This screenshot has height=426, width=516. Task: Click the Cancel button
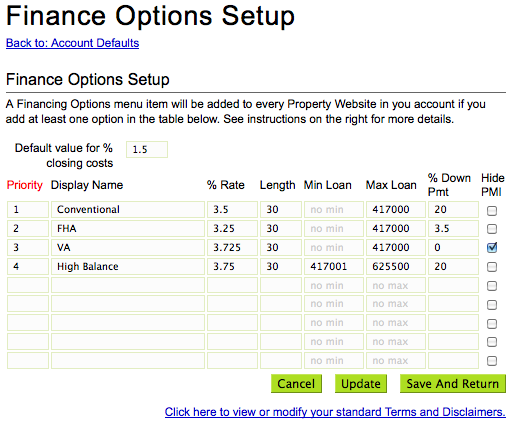pos(296,384)
